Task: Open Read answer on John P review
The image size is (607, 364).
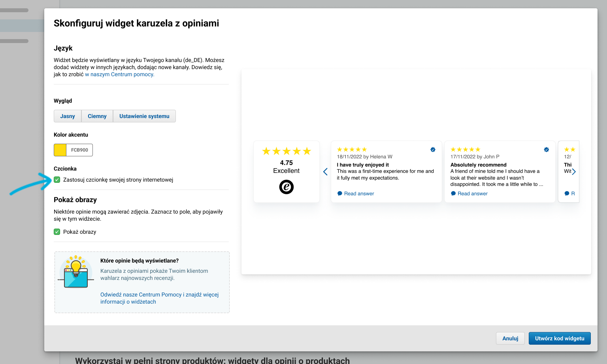Action: click(x=469, y=193)
